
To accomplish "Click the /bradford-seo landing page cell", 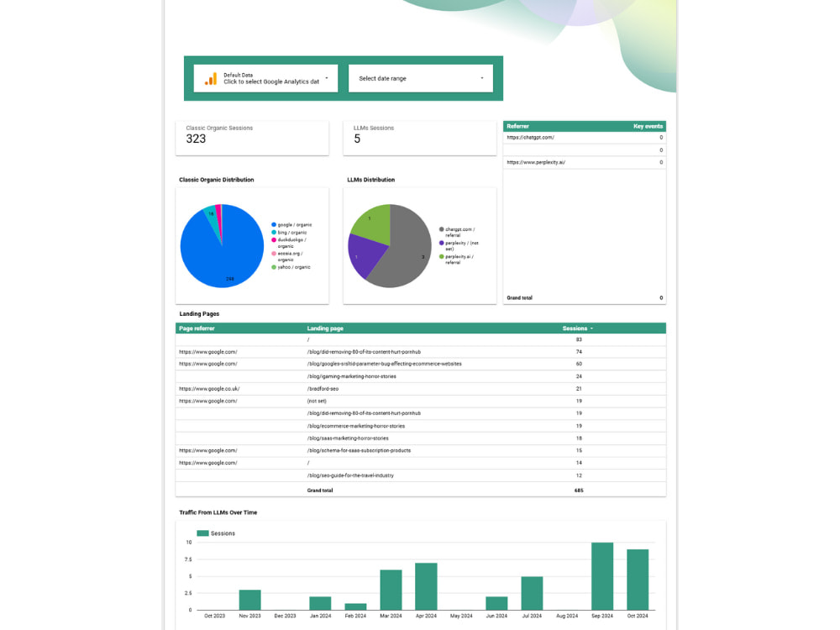I will 323,389.
